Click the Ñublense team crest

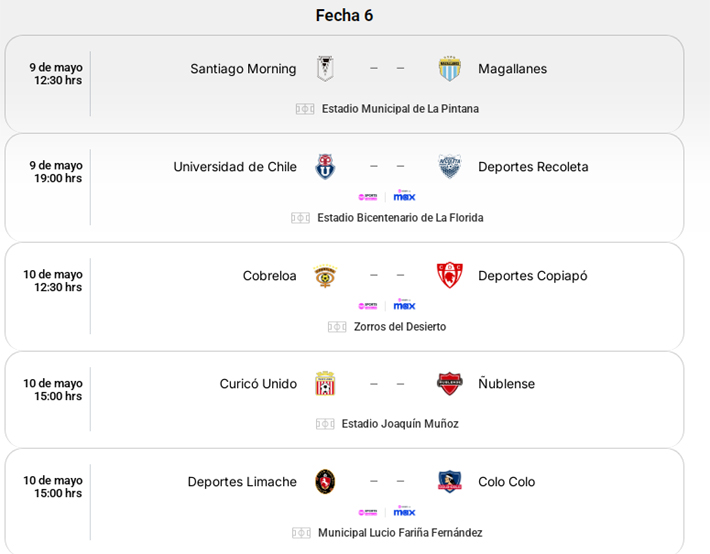click(449, 384)
